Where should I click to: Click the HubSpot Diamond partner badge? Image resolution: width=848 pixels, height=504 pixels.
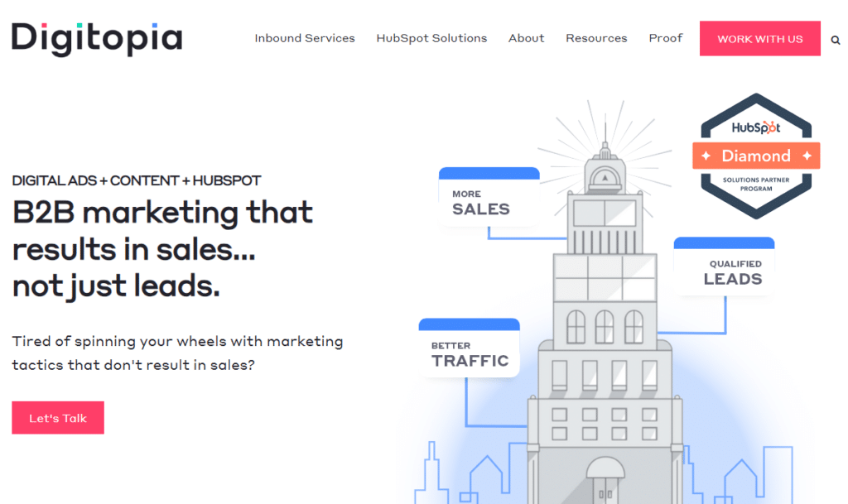pos(756,156)
